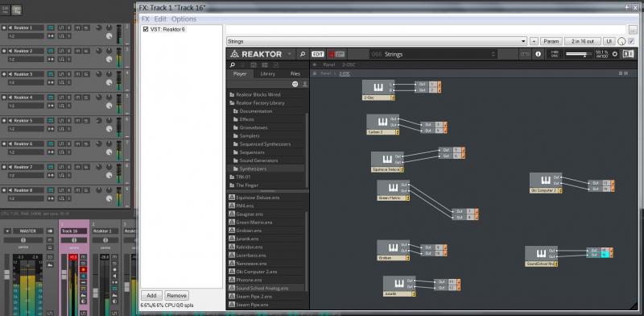Mute the Reaktor 4 track
Image resolution: width=644 pixels, height=316 pixels.
[x=77, y=97]
